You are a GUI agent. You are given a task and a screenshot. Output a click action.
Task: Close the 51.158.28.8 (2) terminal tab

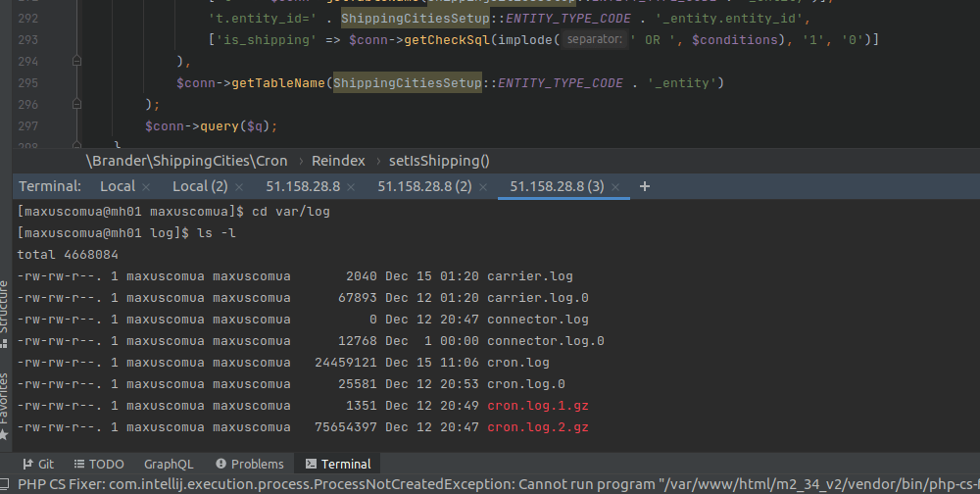(x=482, y=187)
